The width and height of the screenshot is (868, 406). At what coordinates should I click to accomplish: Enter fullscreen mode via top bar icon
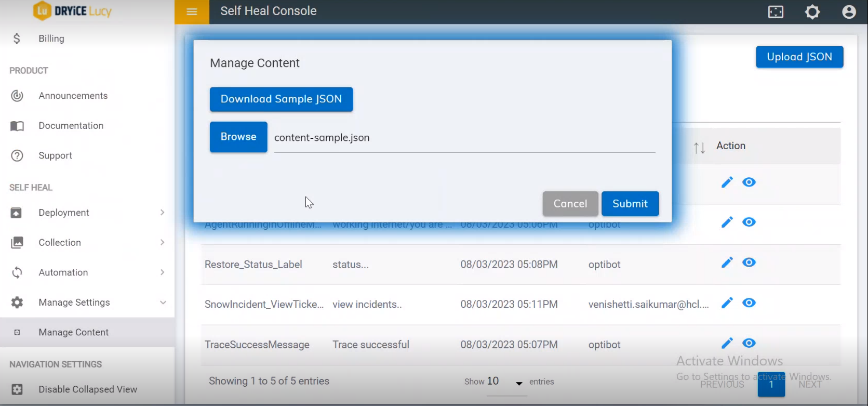coord(776,11)
